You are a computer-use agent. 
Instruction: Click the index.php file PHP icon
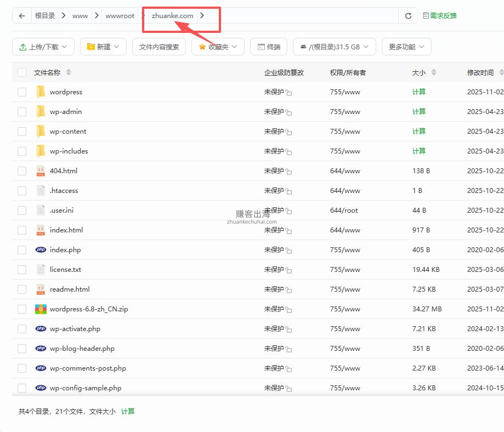(x=41, y=249)
